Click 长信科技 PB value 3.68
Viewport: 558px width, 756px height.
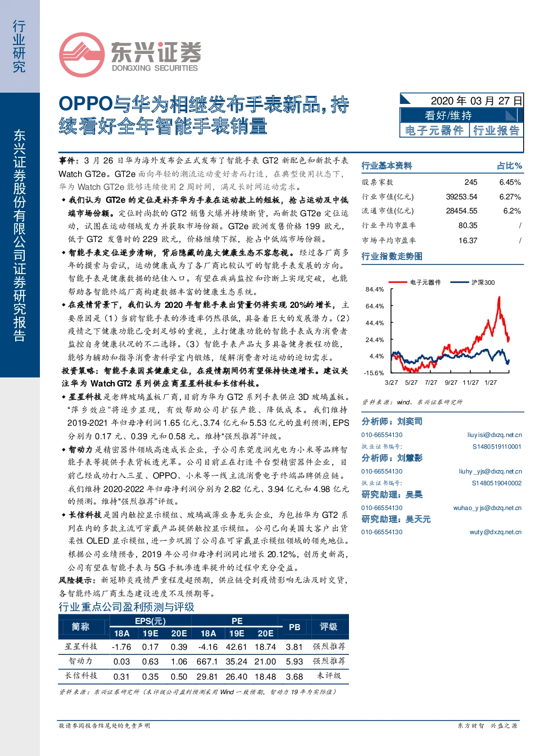[x=294, y=677]
